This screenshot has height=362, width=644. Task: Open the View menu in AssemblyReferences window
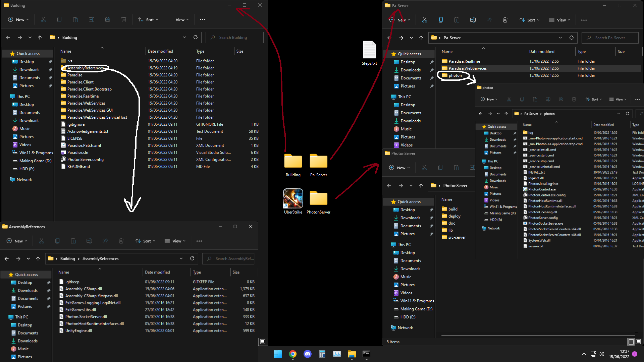(x=175, y=241)
